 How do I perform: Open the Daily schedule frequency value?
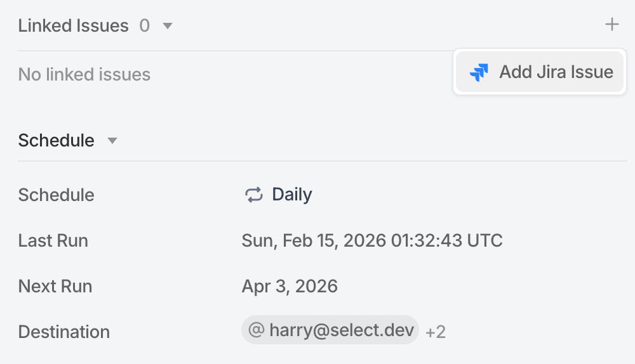[x=291, y=195]
